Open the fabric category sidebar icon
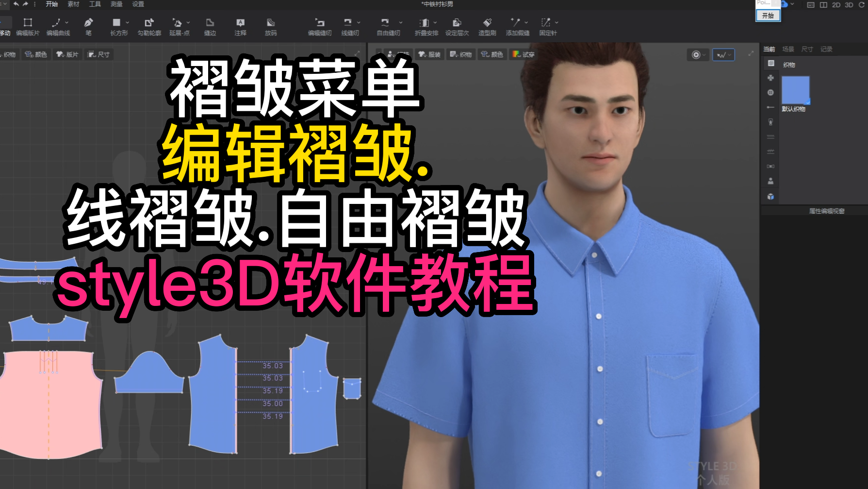The image size is (868, 489). coord(770,64)
